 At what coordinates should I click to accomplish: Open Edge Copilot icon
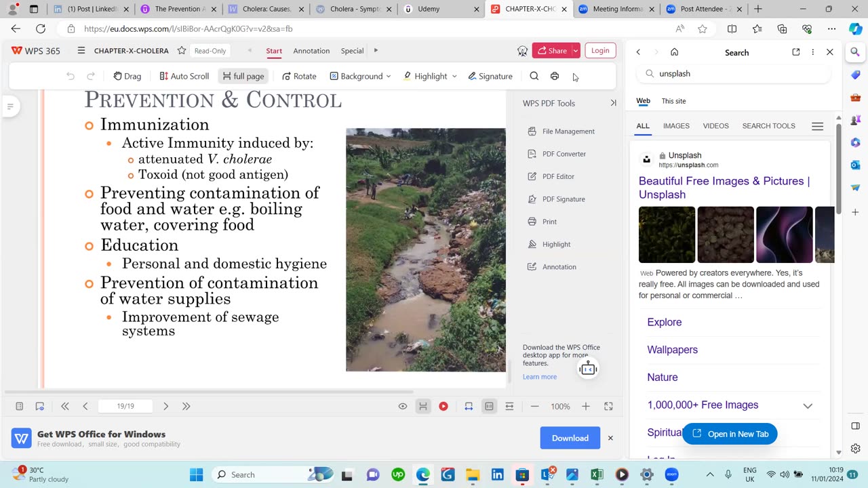coord(855,28)
